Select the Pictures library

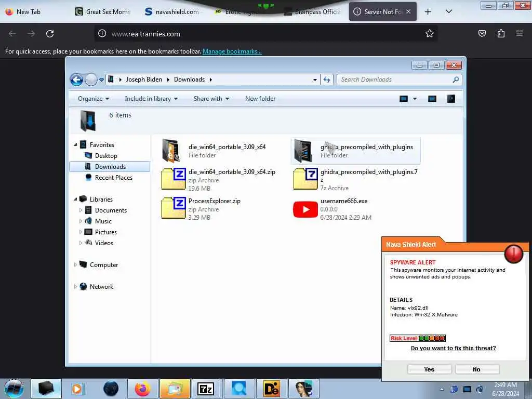(106, 232)
